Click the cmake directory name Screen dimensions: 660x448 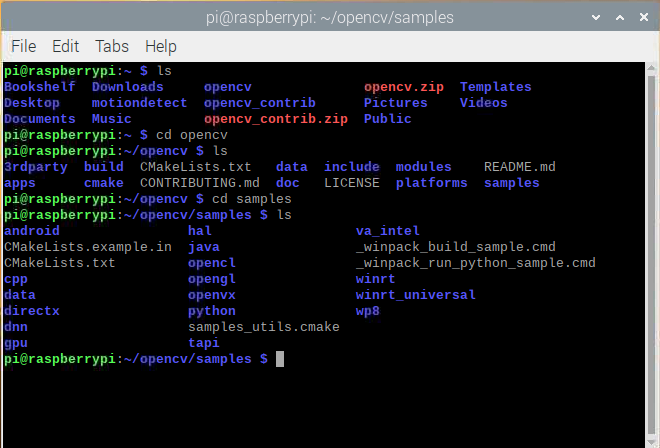pyautogui.click(x=104, y=183)
